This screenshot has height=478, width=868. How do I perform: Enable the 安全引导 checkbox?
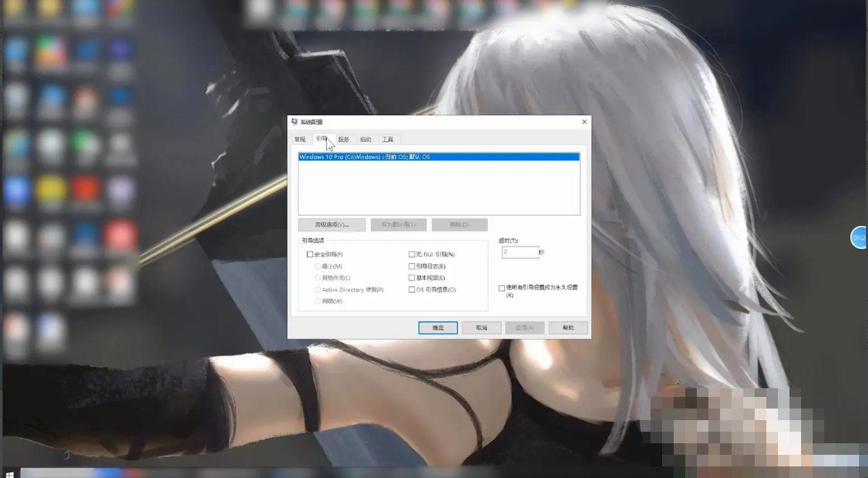[x=310, y=255]
